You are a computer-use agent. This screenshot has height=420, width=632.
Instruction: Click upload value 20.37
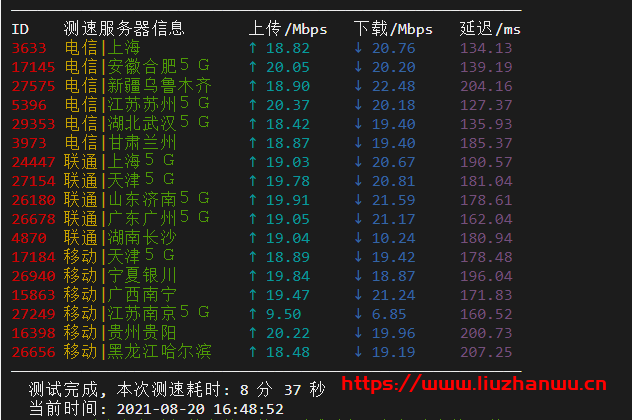click(x=288, y=105)
